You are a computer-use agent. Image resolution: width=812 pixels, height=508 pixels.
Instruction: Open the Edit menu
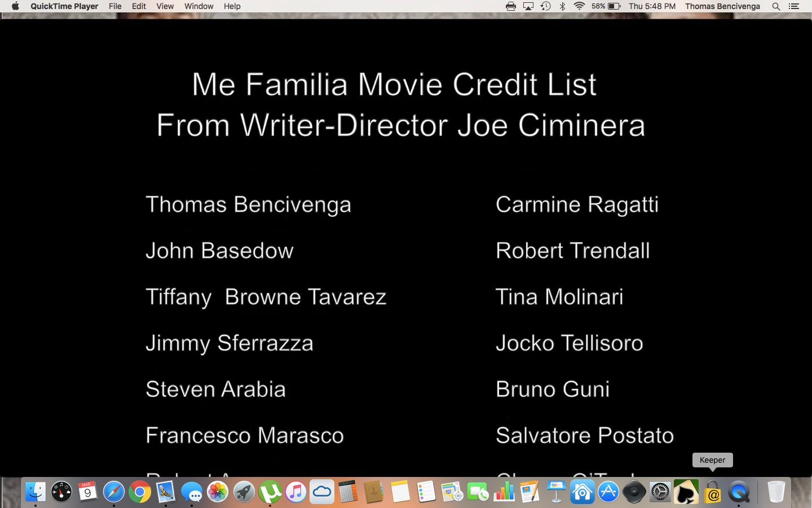tap(139, 6)
